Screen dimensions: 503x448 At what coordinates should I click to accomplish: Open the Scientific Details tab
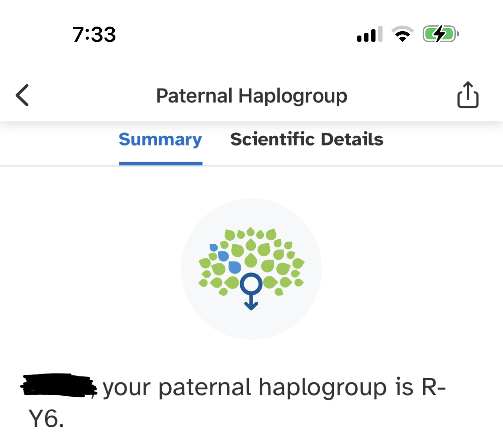tap(306, 139)
